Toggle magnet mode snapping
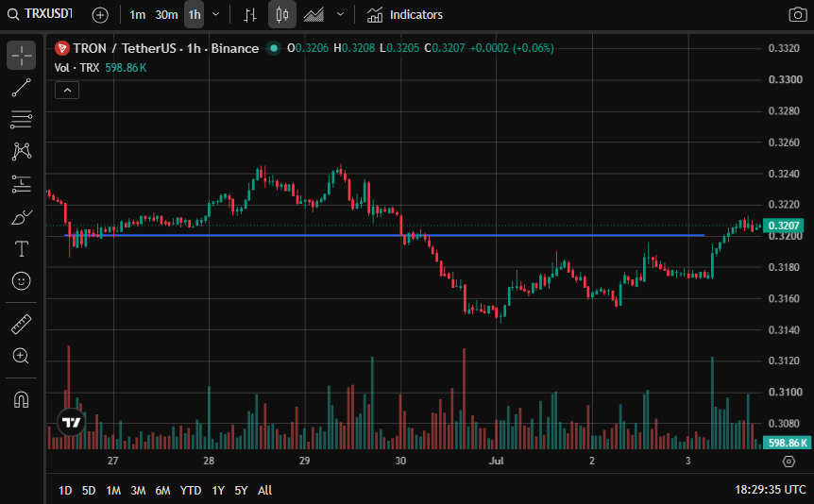This screenshot has width=814, height=504. [x=22, y=399]
